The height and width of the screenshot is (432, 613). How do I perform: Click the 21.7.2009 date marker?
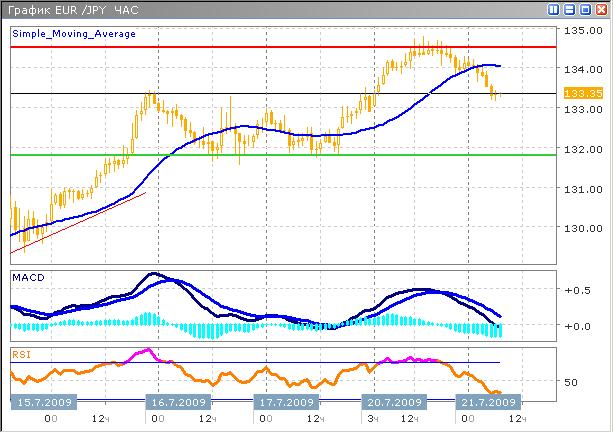pos(488,402)
